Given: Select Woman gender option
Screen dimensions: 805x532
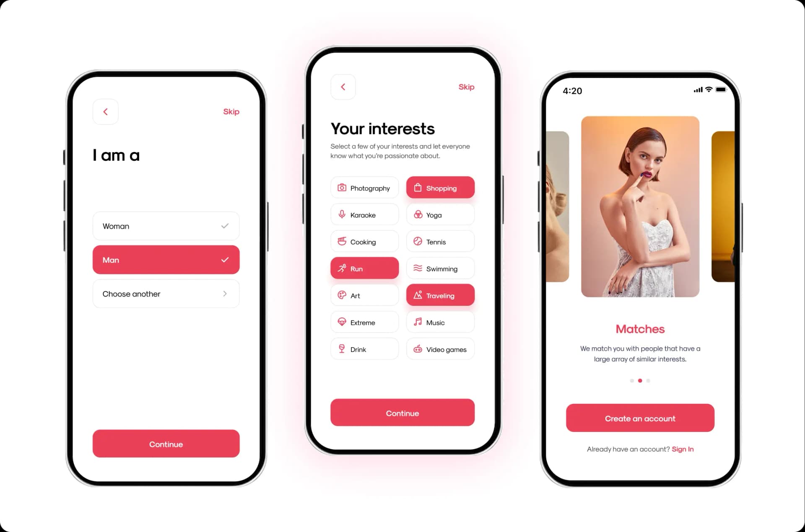Looking at the screenshot, I should click(166, 226).
